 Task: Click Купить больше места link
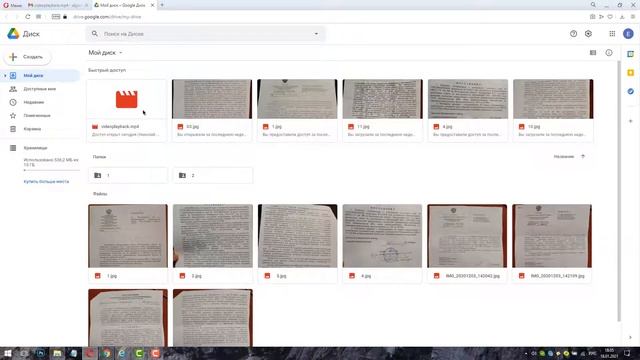(46, 181)
